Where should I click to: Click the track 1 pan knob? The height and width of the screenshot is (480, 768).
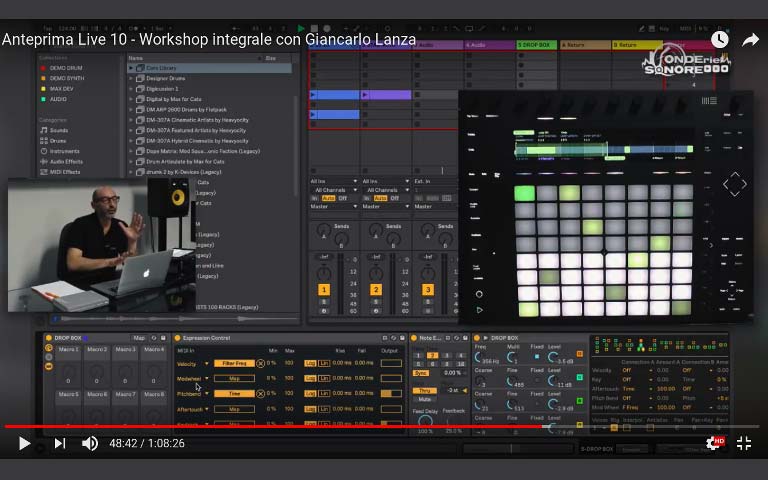click(x=323, y=273)
